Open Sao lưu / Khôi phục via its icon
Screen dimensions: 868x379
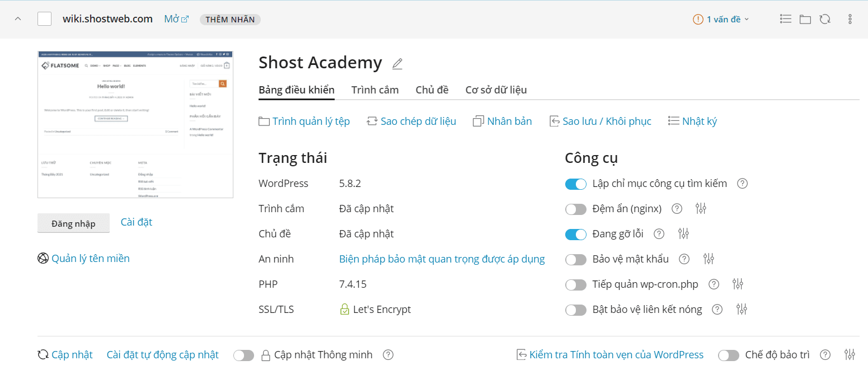point(554,120)
